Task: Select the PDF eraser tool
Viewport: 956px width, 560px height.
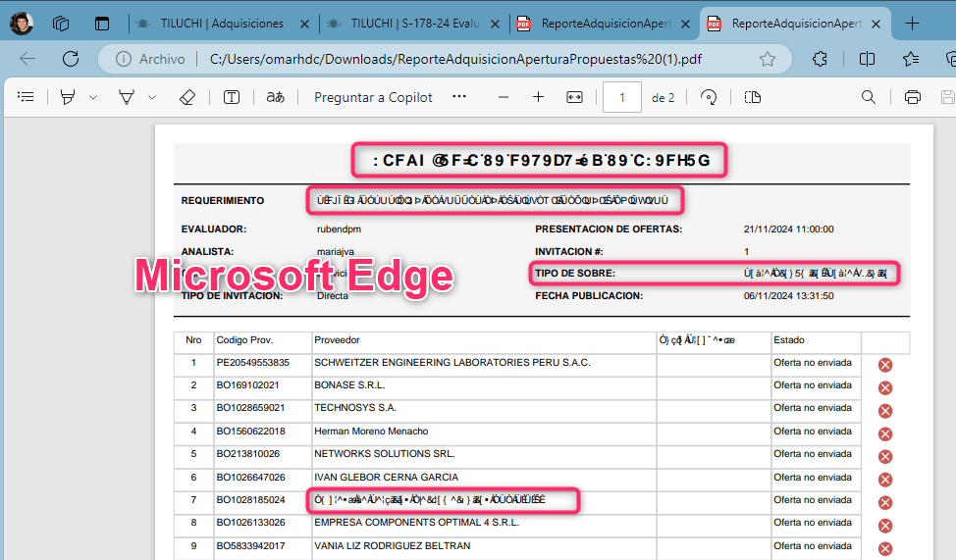Action: [187, 97]
